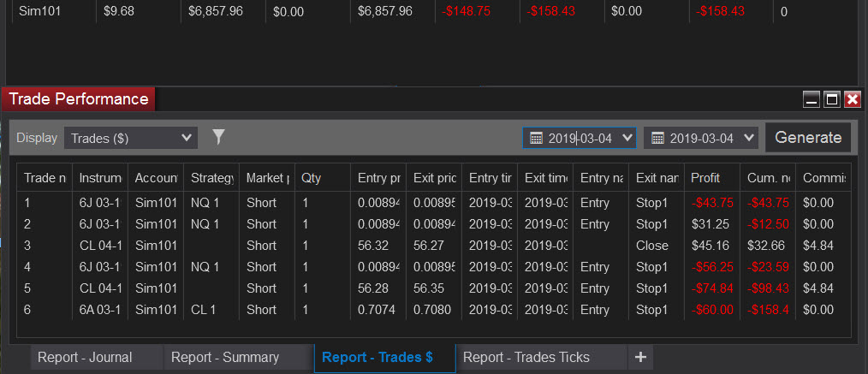The height and width of the screenshot is (374, 868).
Task: Expand the Display Trades ($) dropdown
Action: coord(131,139)
